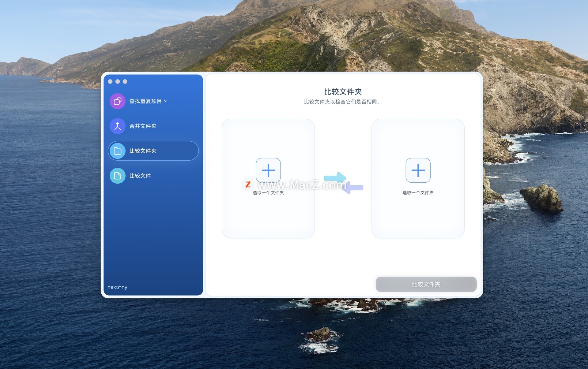
Task: Click the Compare Folders folder icon
Action: (117, 151)
